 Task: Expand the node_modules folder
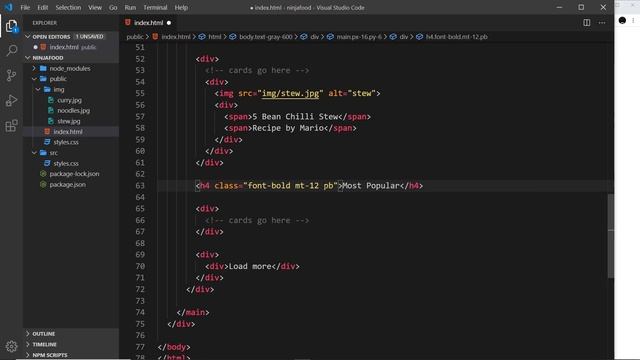[34, 68]
